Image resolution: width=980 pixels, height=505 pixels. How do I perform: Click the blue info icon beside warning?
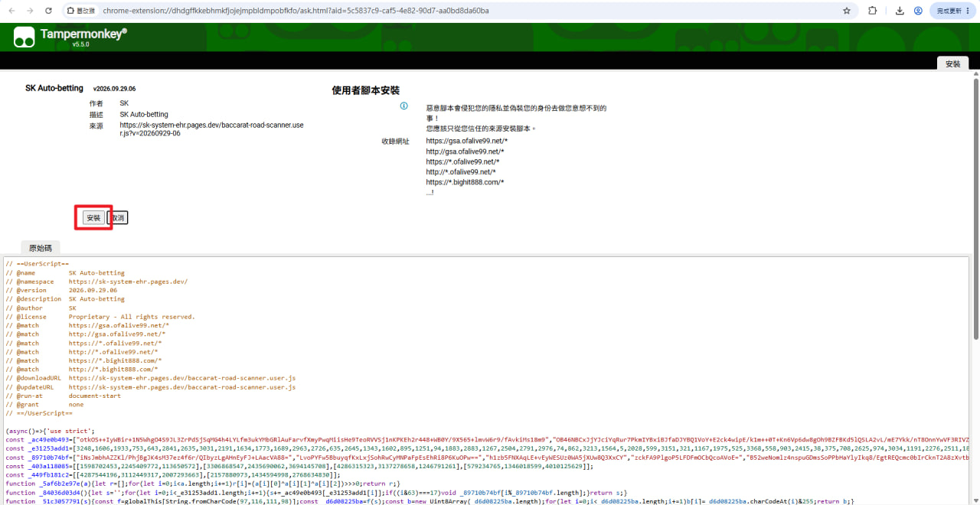click(x=404, y=106)
